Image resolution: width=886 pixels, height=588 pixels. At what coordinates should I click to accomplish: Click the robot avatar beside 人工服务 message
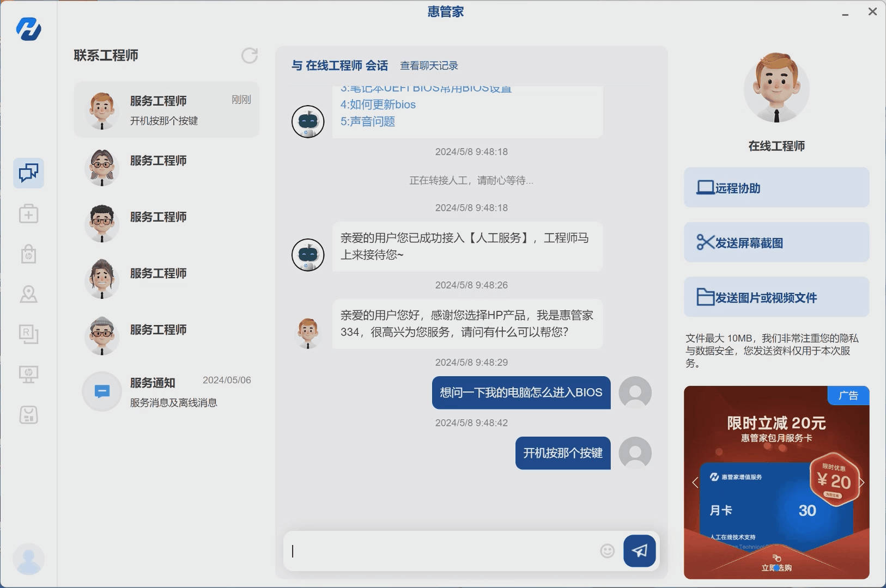[308, 255]
